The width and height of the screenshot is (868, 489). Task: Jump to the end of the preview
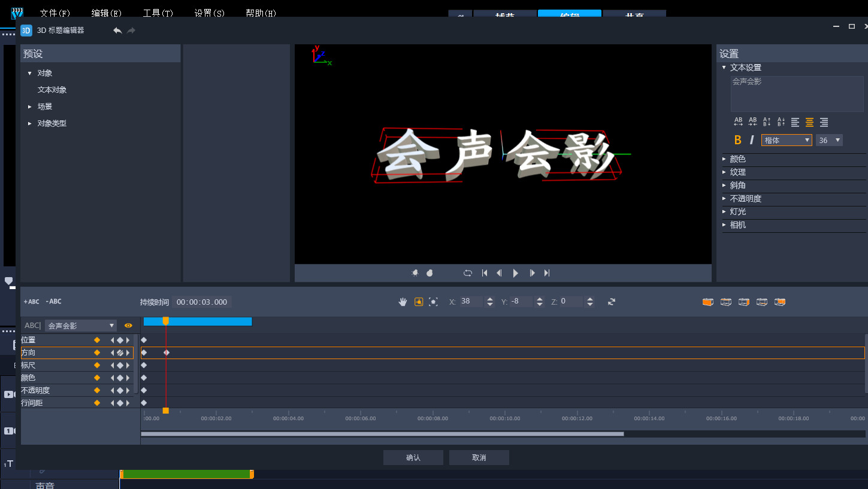click(547, 273)
